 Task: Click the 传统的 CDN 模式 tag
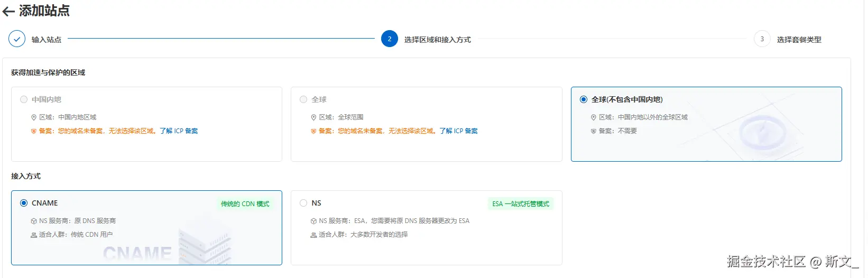click(x=245, y=204)
